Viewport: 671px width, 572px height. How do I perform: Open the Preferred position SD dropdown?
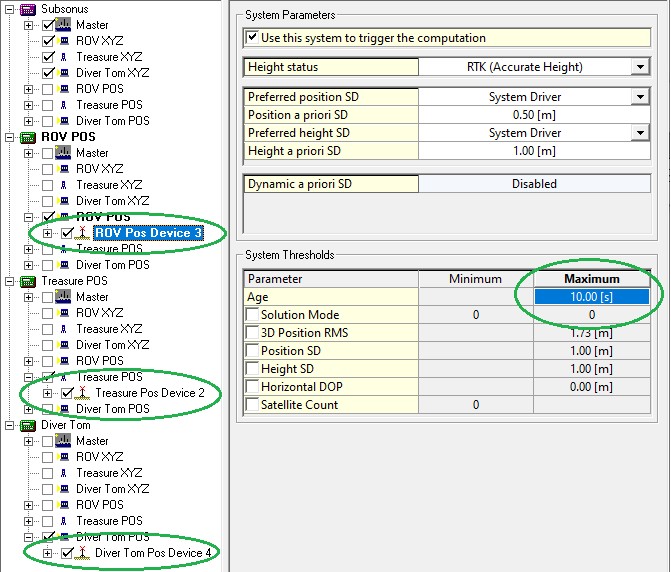pyautogui.click(x=640, y=97)
